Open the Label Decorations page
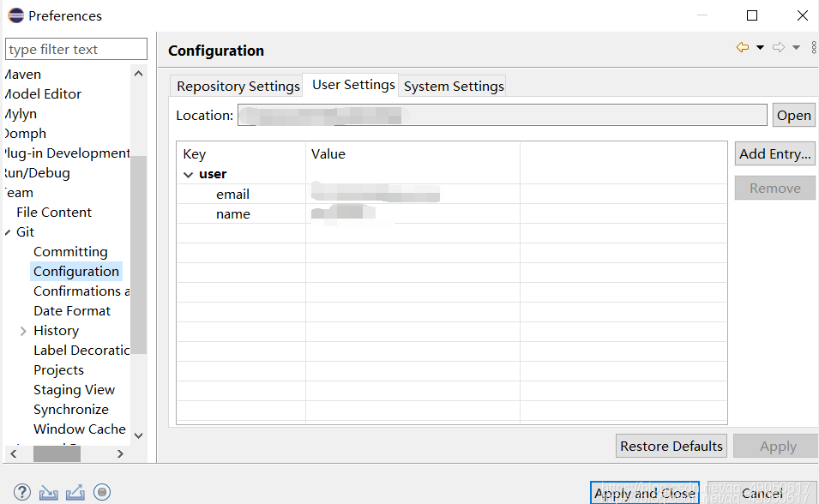Viewport: 819px width, 504px height. (81, 351)
